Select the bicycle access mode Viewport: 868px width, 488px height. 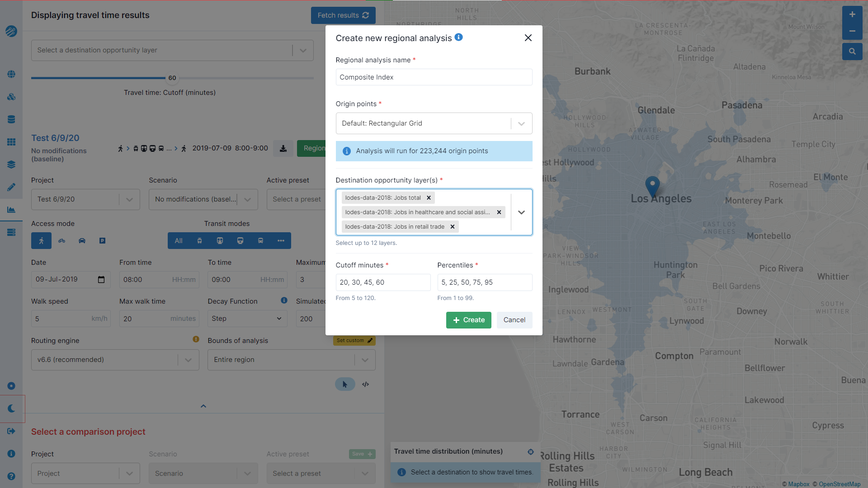tap(61, 240)
